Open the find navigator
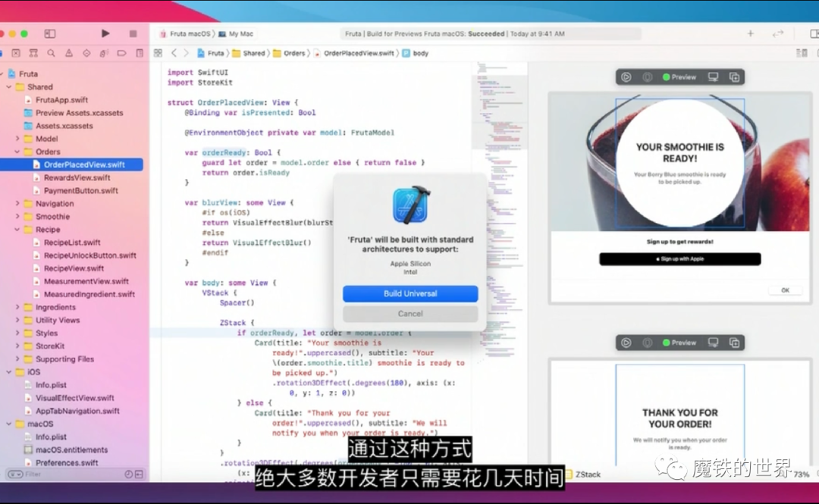Screen dimensions: 819x504 click(52, 53)
